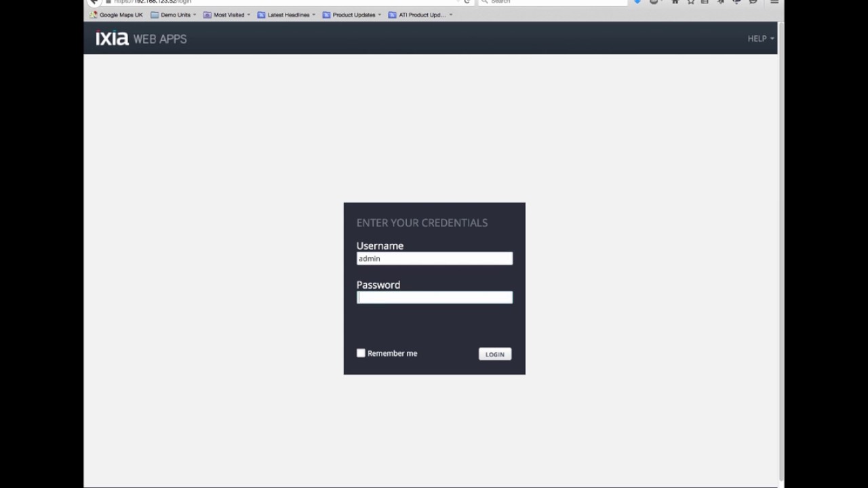Click the Password label text

coord(378,285)
